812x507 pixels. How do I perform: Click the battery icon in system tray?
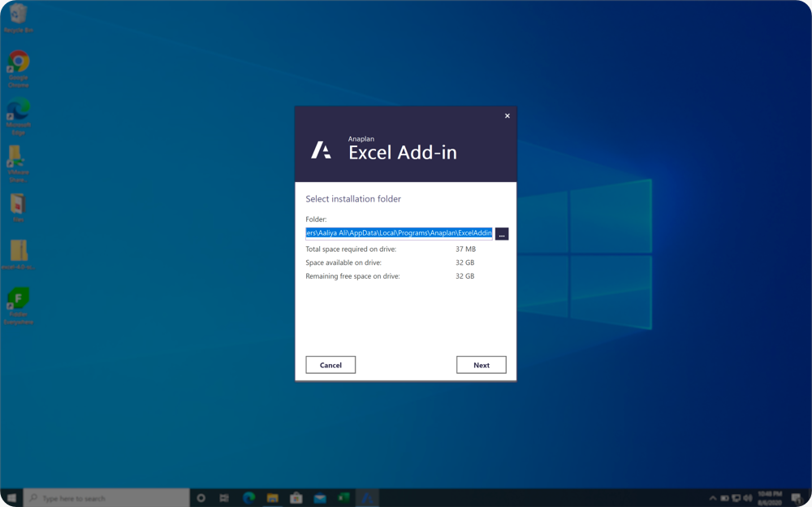point(724,498)
